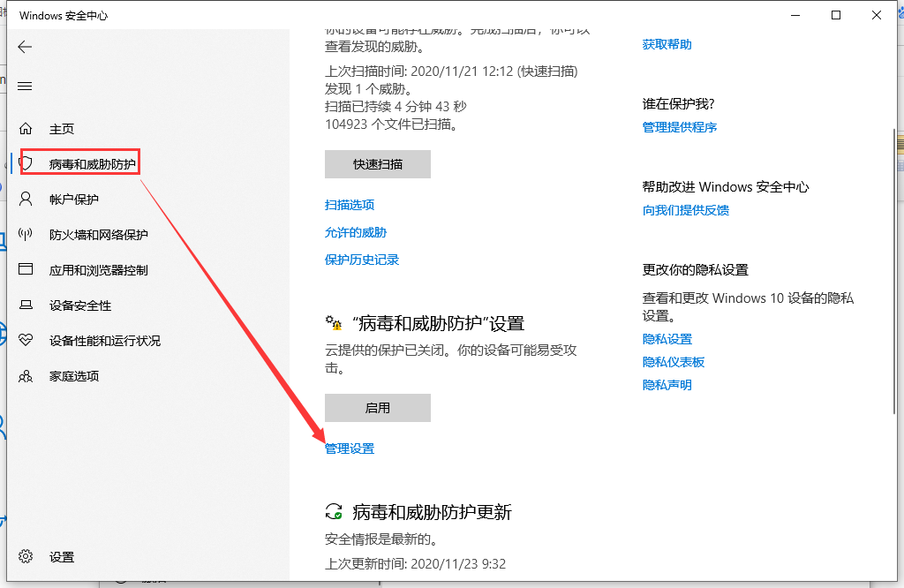The height and width of the screenshot is (588, 904).
Task: Select 应用和浏览器控制 window icon
Action: point(26,270)
